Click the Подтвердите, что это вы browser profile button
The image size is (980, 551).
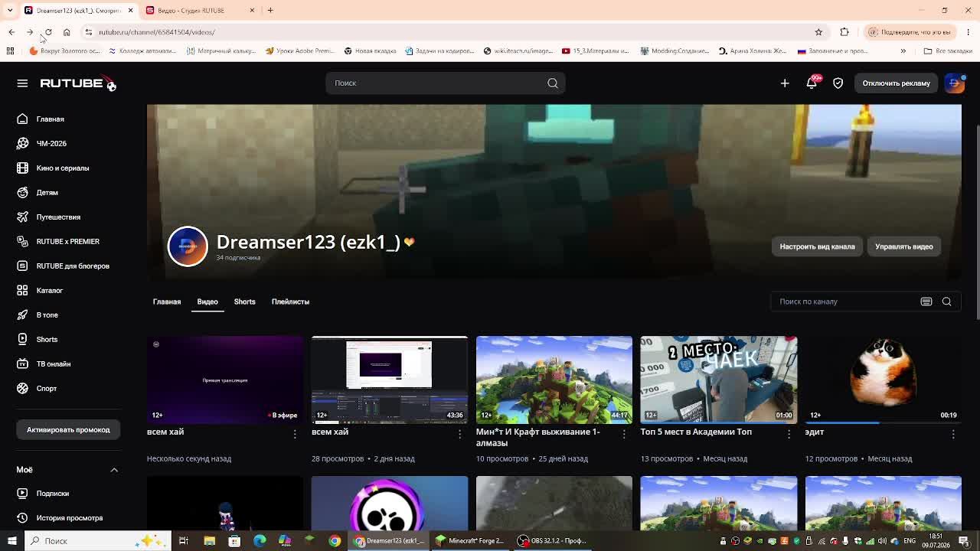[910, 32]
